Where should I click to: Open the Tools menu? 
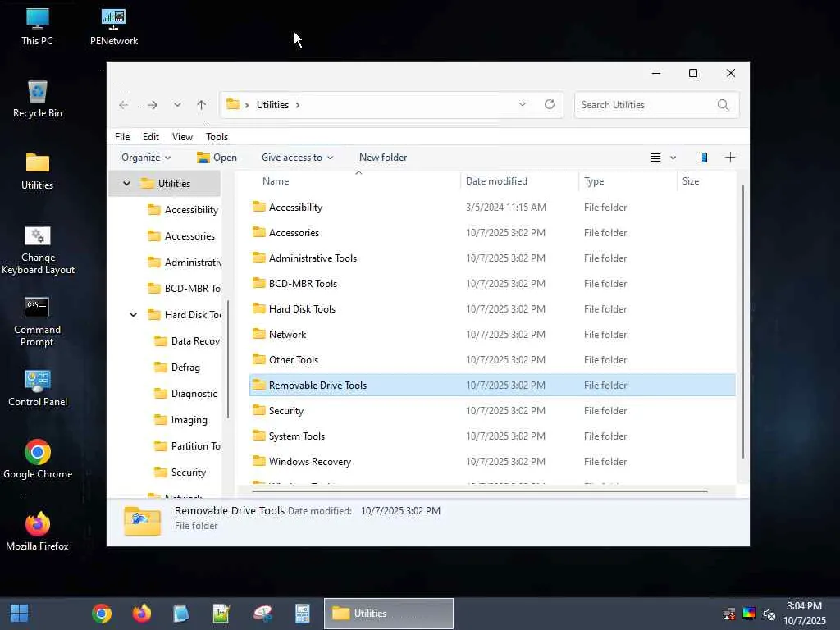[217, 137]
